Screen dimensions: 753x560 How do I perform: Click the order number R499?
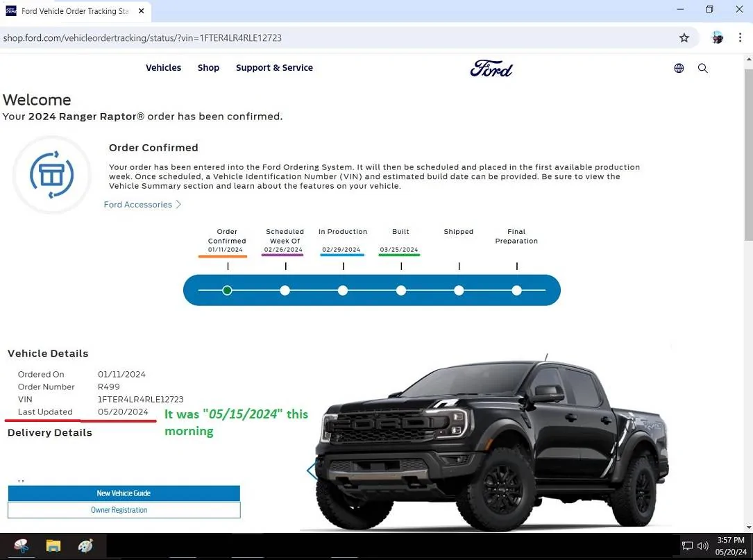point(108,387)
